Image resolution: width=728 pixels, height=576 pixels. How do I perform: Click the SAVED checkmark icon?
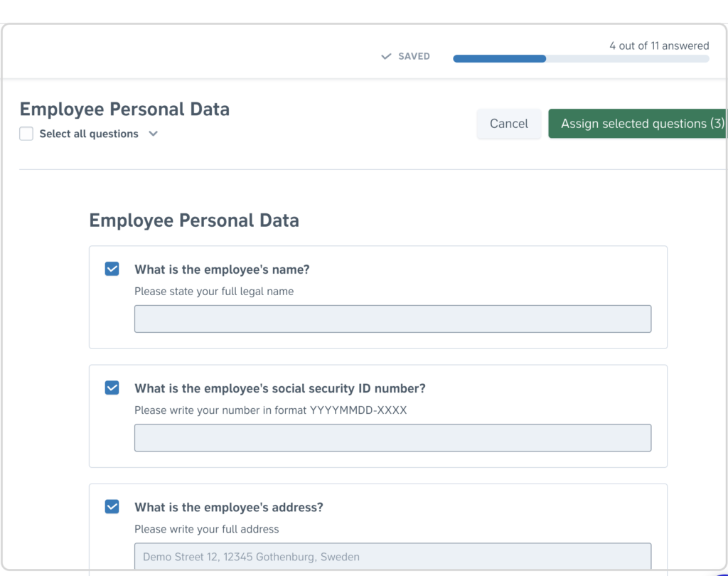pos(386,56)
